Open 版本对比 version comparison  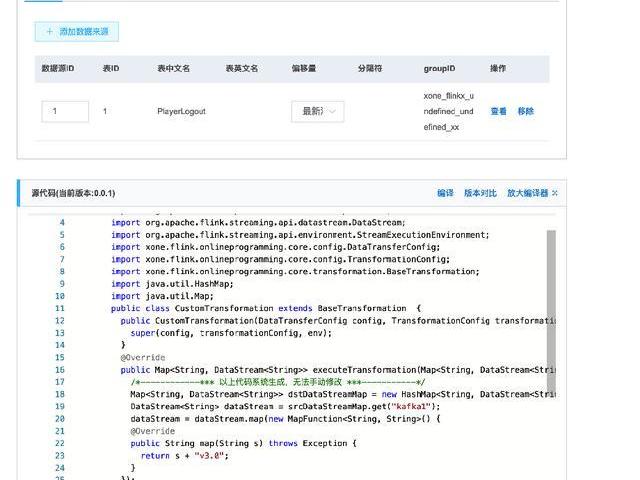click(480, 193)
